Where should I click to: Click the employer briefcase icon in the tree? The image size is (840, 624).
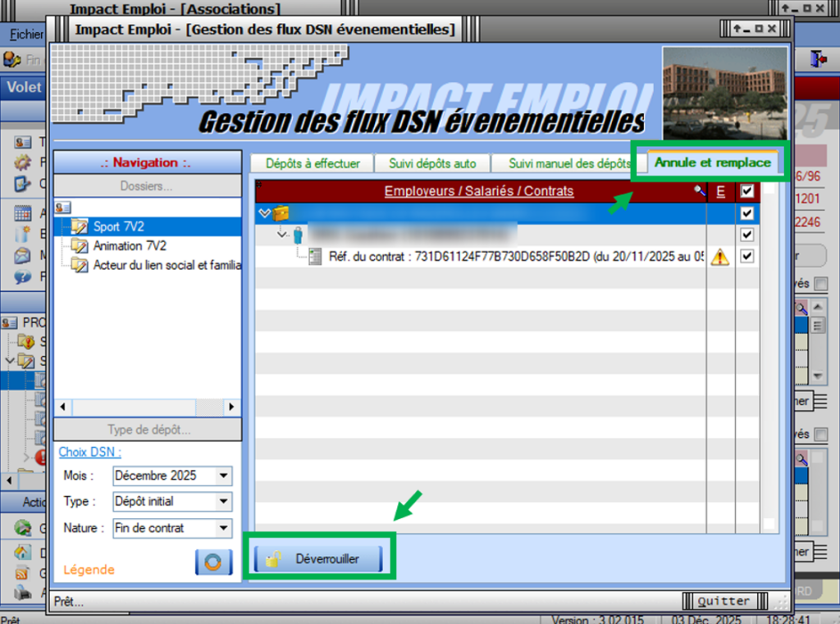281,213
